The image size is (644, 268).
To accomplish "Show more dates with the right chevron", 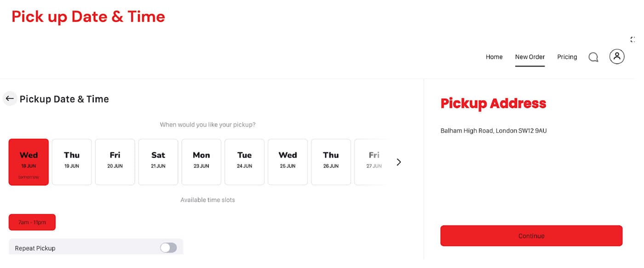I will (399, 162).
